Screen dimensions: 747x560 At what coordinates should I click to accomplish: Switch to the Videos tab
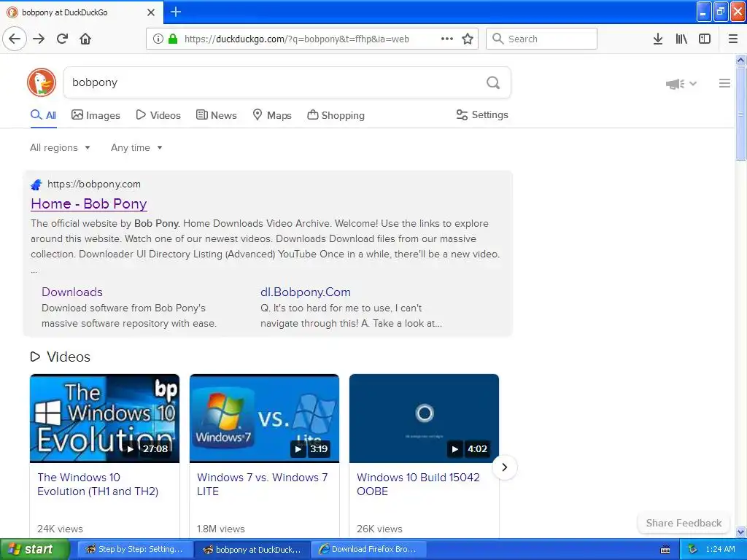pos(158,115)
